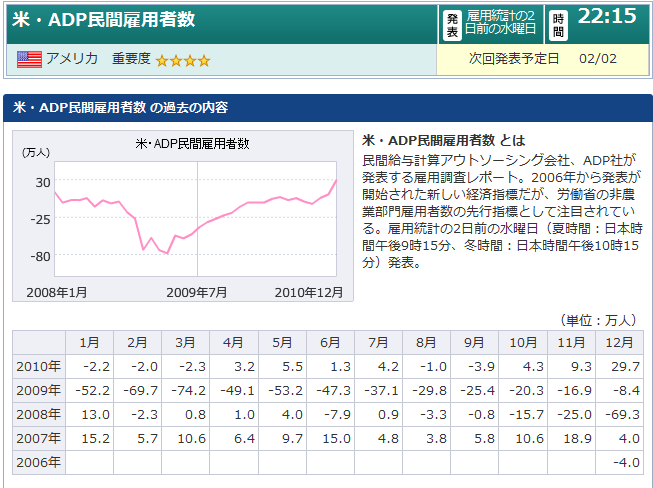Click the -25.0 cell for November 2008

571,415
